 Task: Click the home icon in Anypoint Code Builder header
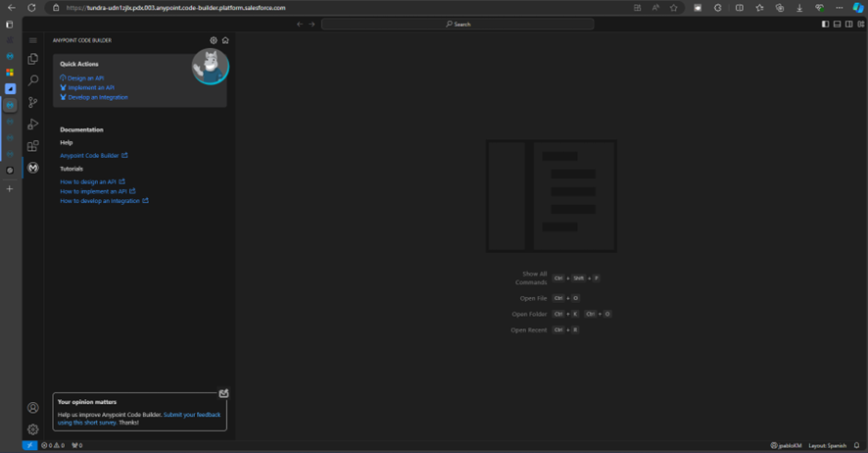(x=225, y=40)
